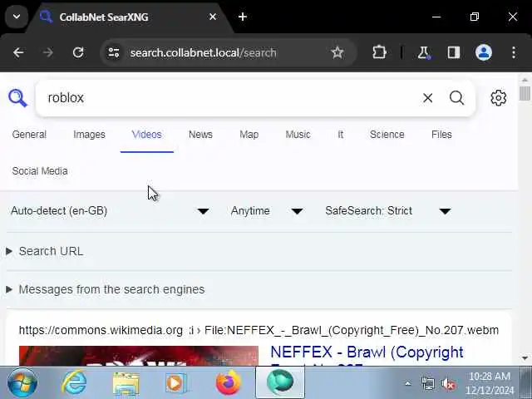Click the browser address bar URL

pyautogui.click(x=204, y=52)
